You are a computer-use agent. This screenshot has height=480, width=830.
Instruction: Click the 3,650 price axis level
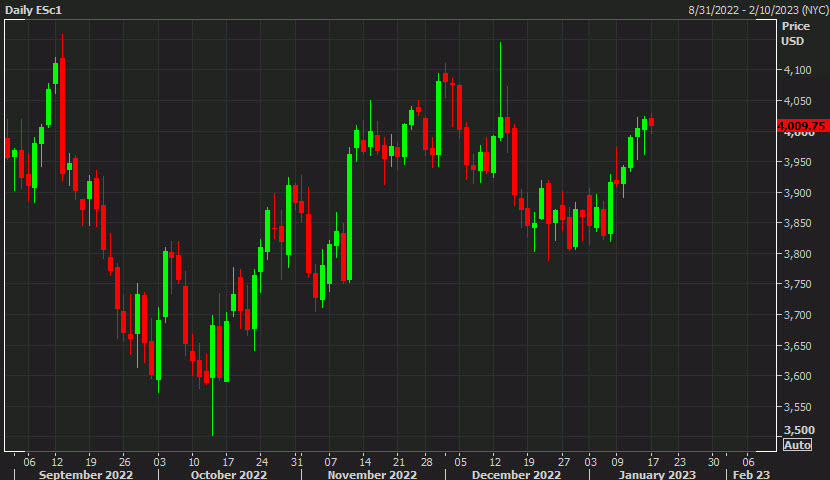coord(797,345)
